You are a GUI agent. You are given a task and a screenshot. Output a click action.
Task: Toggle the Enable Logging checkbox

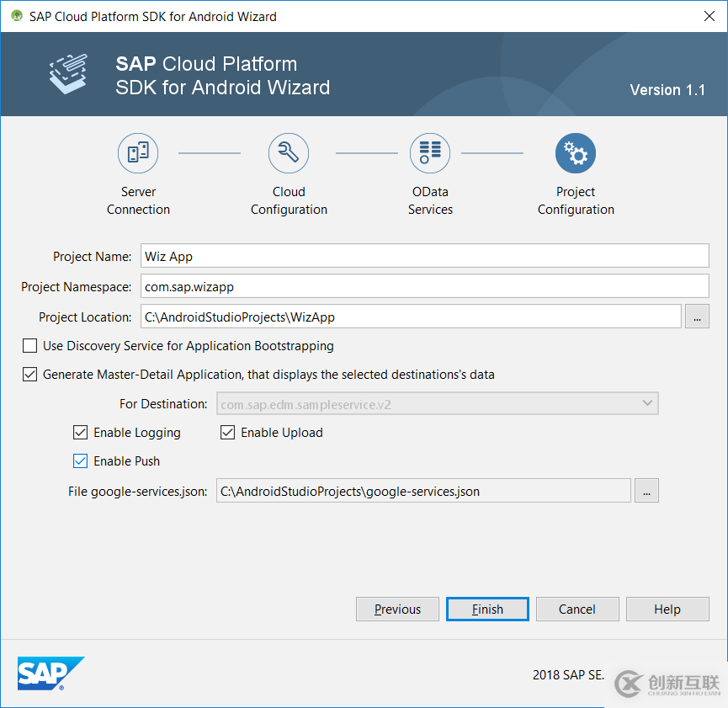(x=81, y=433)
